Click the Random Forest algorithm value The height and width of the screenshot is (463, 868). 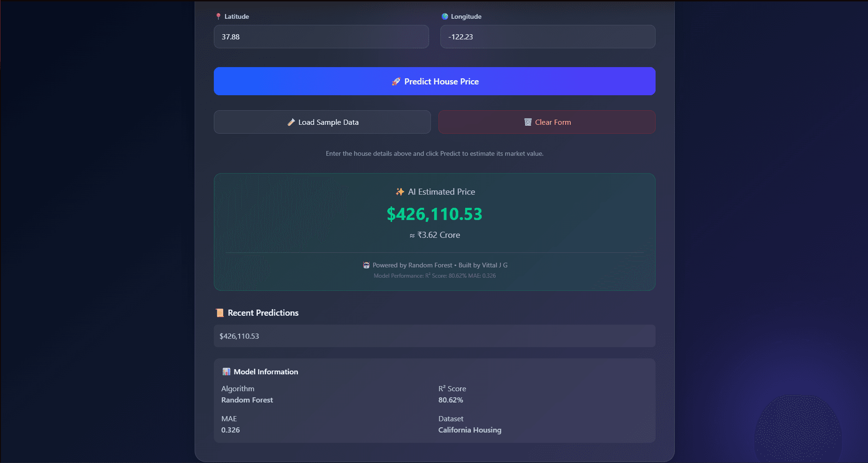(247, 400)
